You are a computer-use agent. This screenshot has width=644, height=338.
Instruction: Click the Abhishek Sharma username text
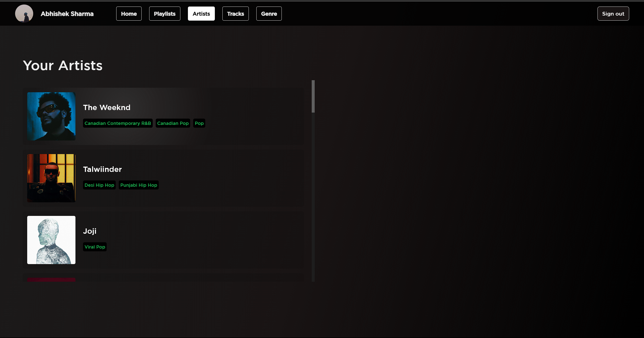tap(67, 14)
